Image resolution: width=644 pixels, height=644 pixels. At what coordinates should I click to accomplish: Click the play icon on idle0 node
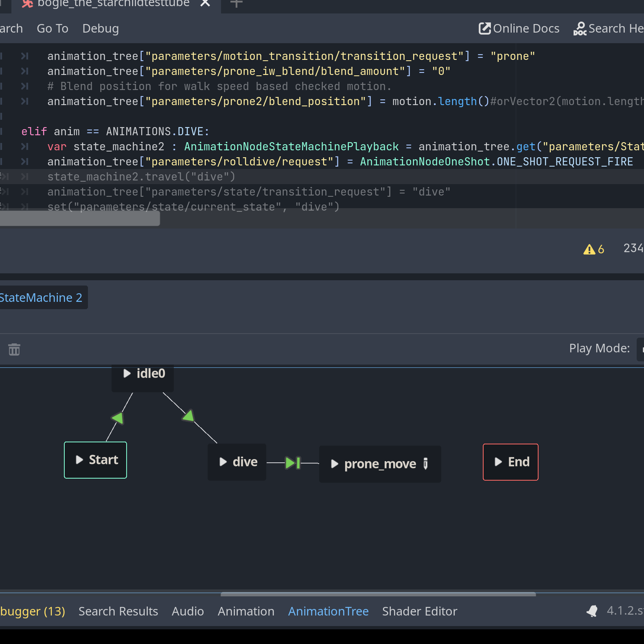[x=127, y=374]
